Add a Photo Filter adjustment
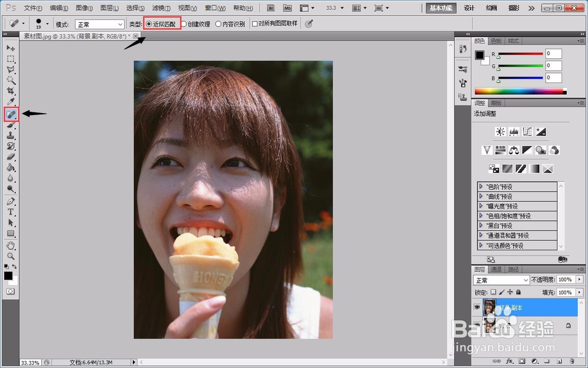The width and height of the screenshot is (588, 368). [x=541, y=150]
